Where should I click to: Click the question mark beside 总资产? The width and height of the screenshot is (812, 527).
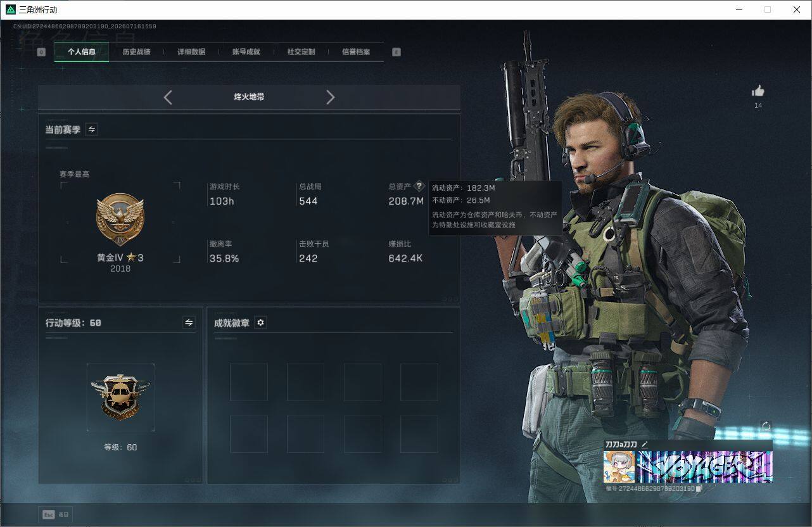[419, 187]
